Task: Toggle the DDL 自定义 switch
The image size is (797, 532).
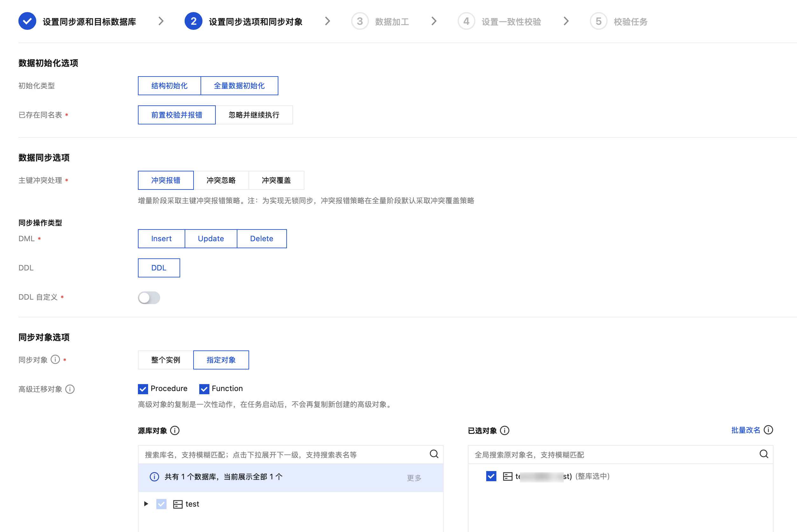Action: pyautogui.click(x=149, y=297)
